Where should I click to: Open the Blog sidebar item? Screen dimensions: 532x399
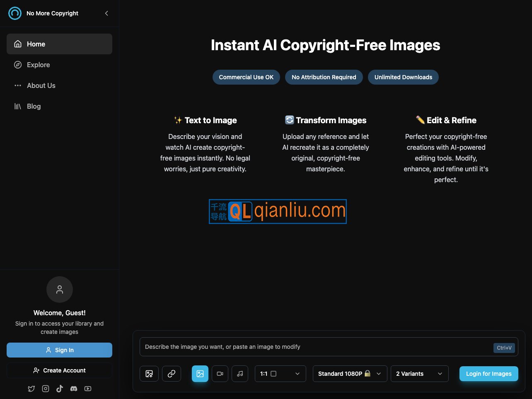pyautogui.click(x=34, y=106)
